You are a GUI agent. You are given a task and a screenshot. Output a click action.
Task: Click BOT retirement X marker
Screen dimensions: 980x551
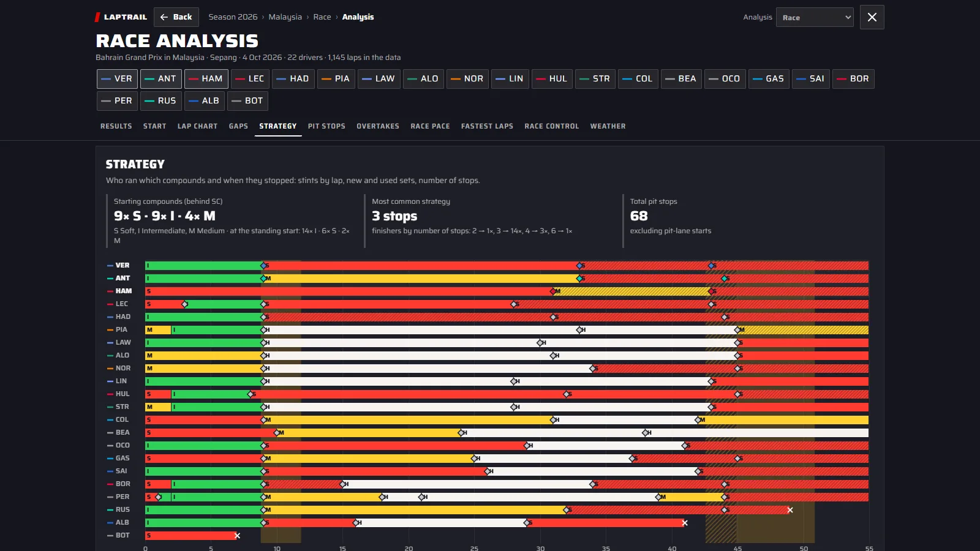coord(237,536)
